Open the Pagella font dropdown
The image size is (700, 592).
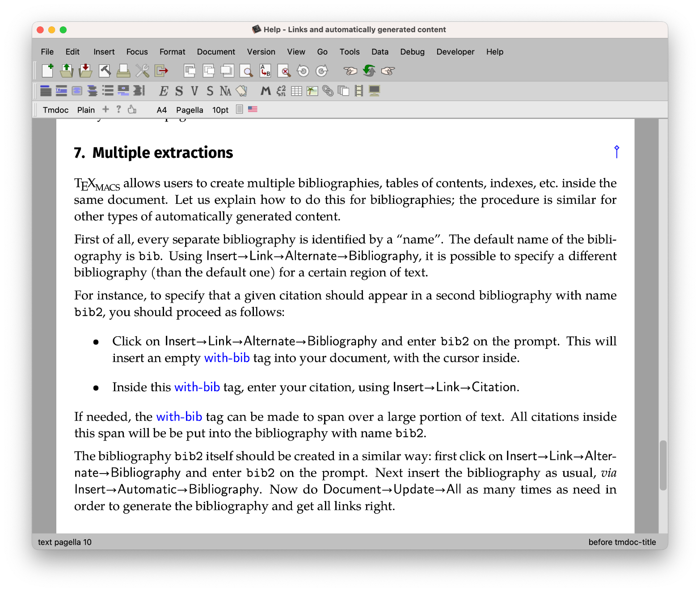click(190, 110)
